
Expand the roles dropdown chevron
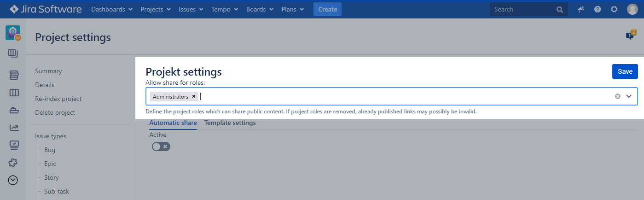click(x=629, y=96)
